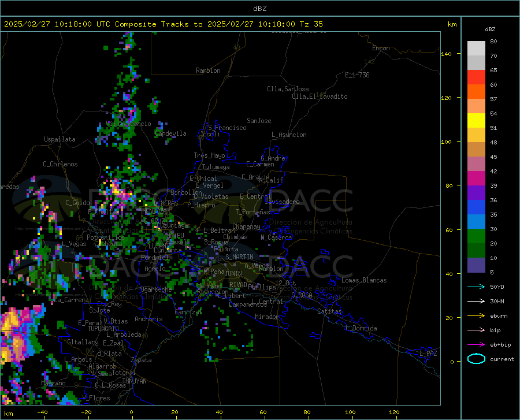Click the yellow 51-54 dBZ color swatch

click(476, 120)
